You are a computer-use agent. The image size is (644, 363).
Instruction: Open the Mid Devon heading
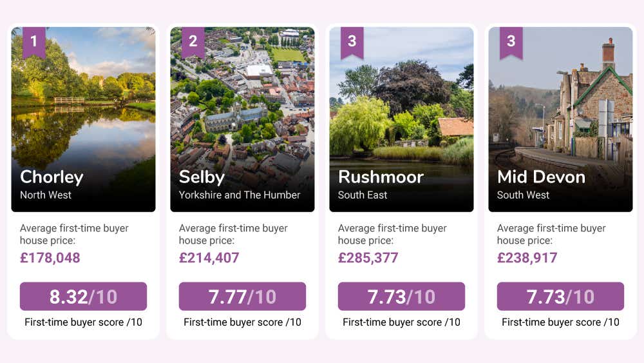(542, 177)
